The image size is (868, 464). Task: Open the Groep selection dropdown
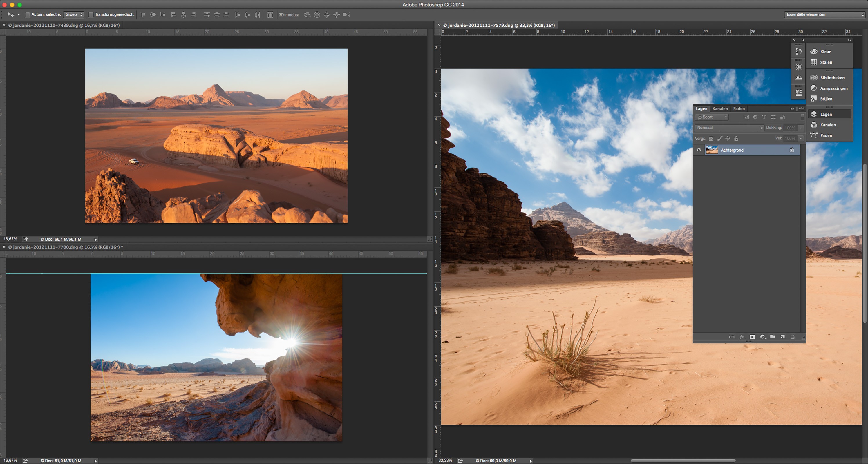[x=73, y=14]
